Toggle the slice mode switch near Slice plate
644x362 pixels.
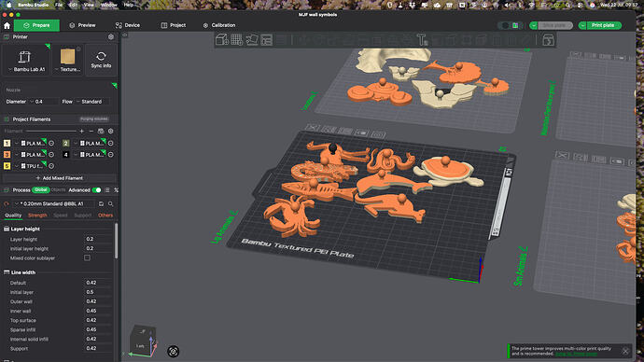point(510,25)
